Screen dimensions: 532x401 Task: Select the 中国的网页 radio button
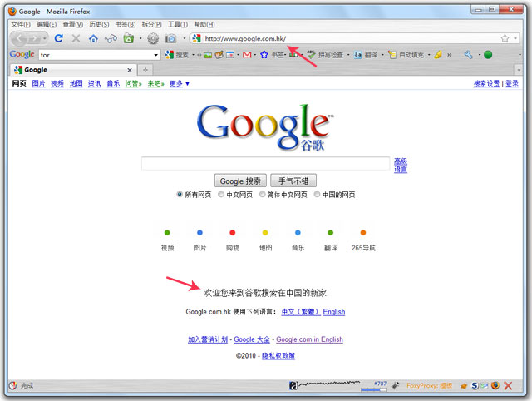pyautogui.click(x=317, y=194)
